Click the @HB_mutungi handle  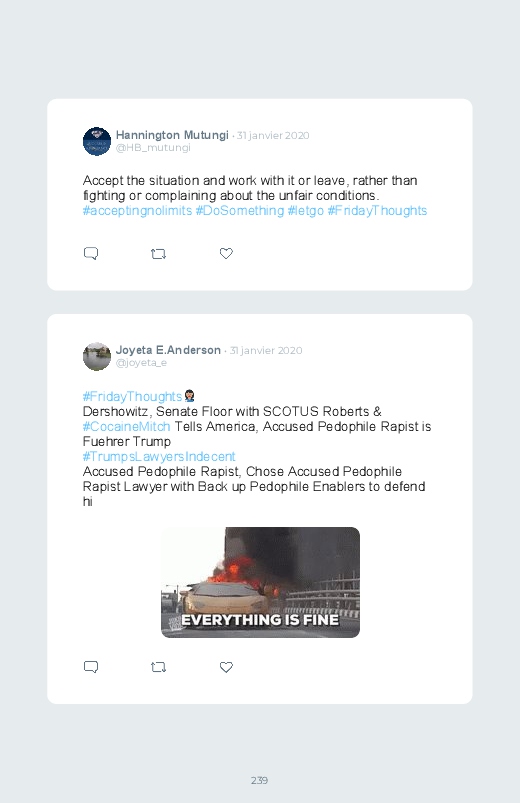153,147
